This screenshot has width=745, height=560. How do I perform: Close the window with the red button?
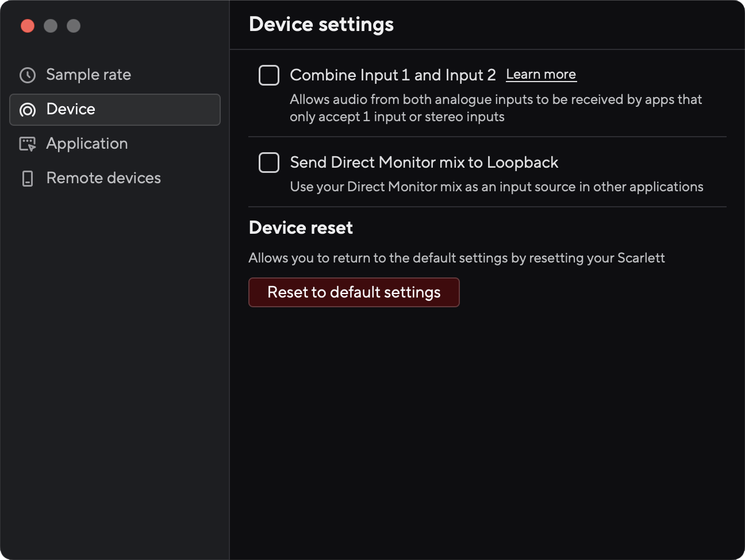click(x=28, y=26)
